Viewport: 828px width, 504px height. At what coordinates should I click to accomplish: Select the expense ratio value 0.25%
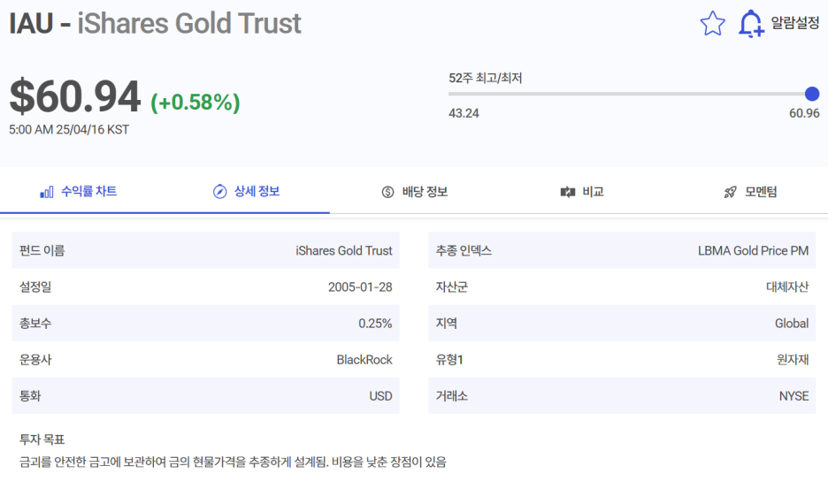point(375,324)
